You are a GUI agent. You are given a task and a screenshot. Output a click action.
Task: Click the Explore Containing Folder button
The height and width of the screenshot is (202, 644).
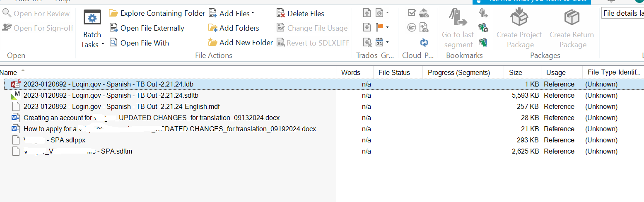click(x=157, y=13)
